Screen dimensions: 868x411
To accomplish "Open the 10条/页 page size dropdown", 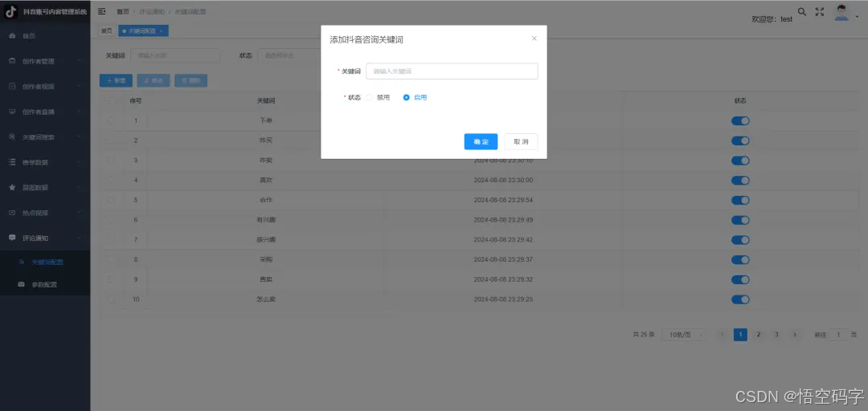I will [x=684, y=335].
